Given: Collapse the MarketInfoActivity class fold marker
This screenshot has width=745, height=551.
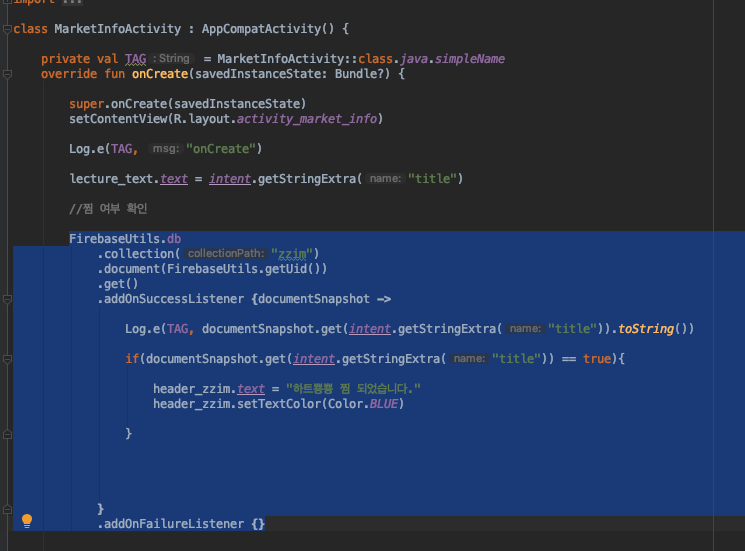Looking at the screenshot, I should tap(7, 29).
